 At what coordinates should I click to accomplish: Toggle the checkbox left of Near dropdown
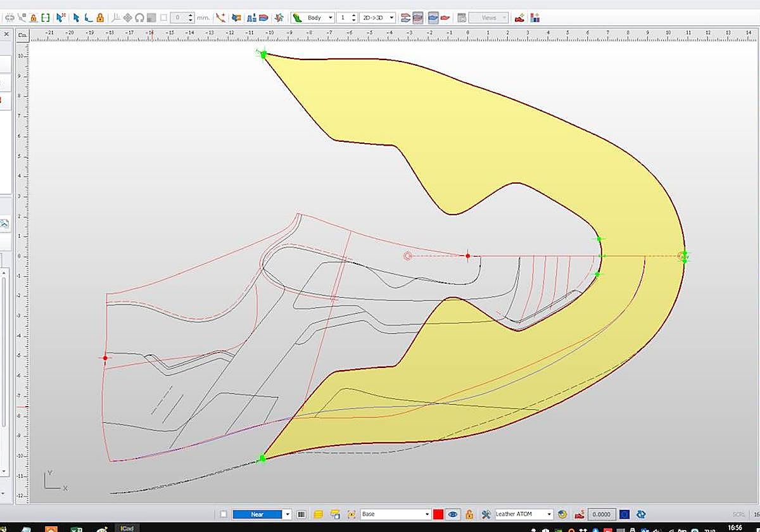coord(224,514)
